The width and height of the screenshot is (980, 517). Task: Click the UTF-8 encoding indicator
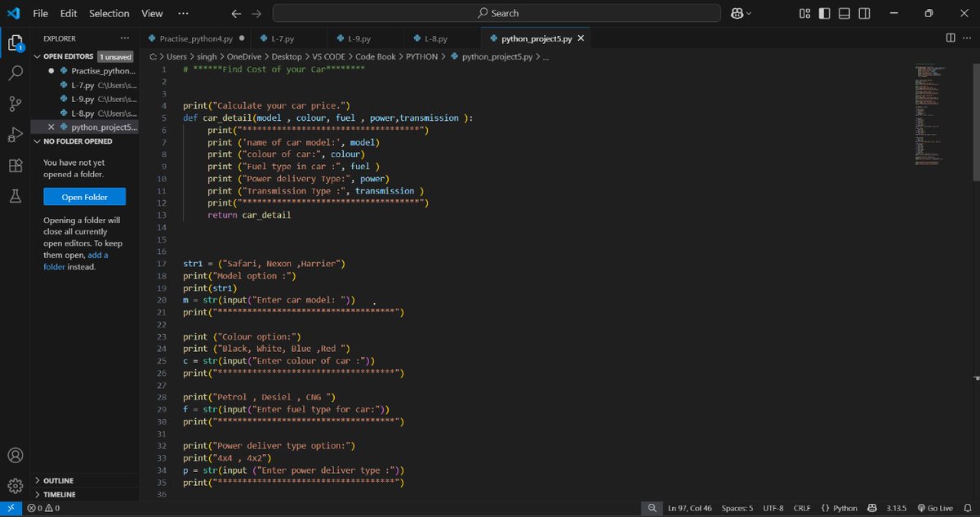773,508
